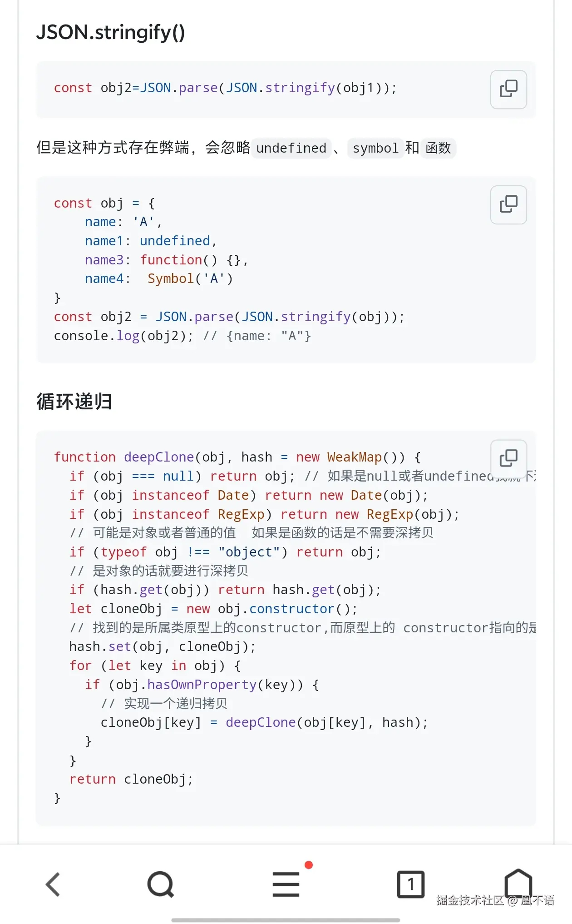Go back with the browser back arrow
This screenshot has height=924, width=572.
53,884
